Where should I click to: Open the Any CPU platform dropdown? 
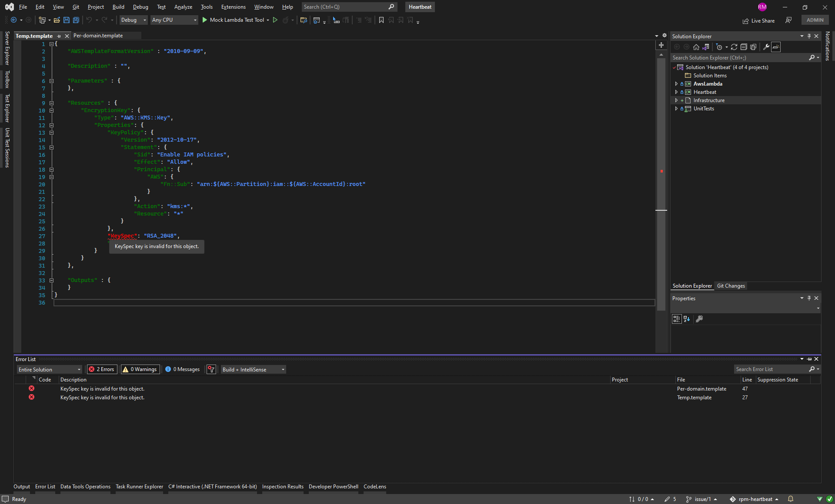tap(174, 20)
